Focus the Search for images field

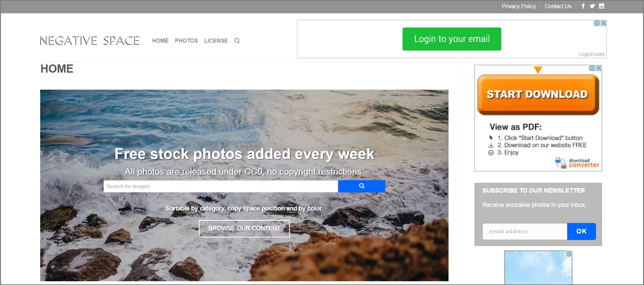[221, 186]
